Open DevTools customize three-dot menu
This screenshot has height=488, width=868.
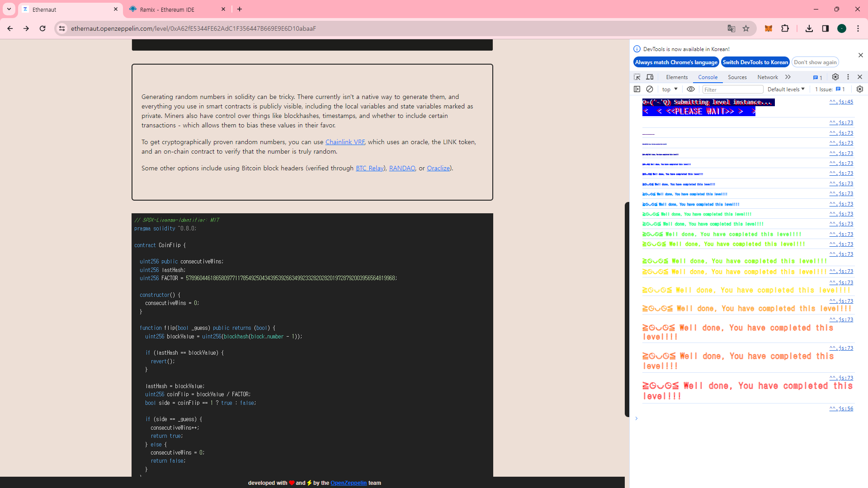[848, 77]
